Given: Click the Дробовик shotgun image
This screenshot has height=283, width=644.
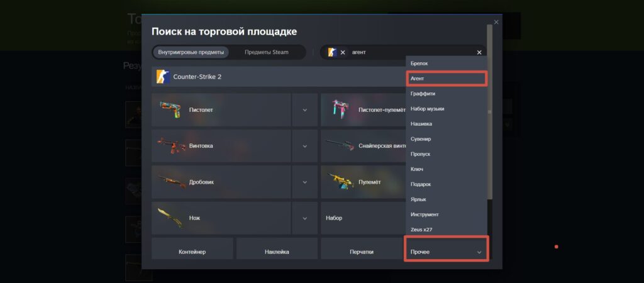Looking at the screenshot, I should (x=172, y=182).
